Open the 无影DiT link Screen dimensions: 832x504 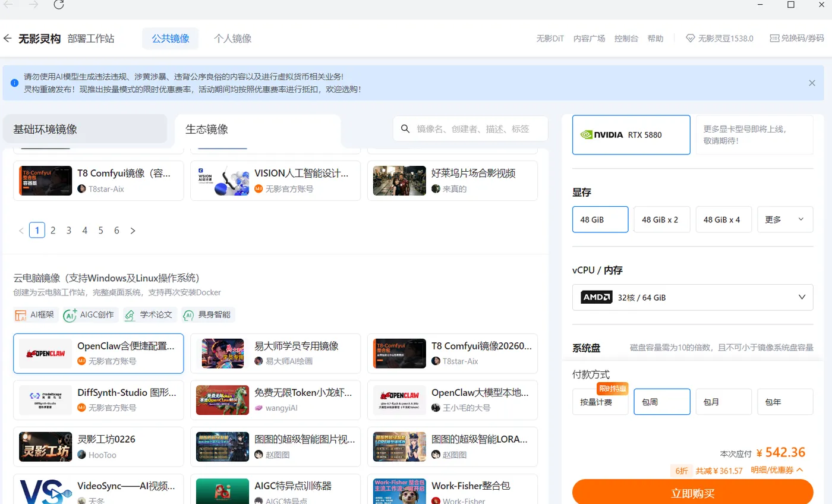pos(550,39)
